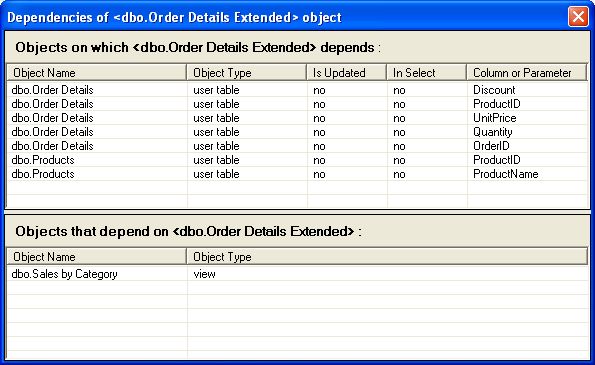Select Is Updated 'no' in the Quantity row
The image size is (595, 365).
click(319, 132)
